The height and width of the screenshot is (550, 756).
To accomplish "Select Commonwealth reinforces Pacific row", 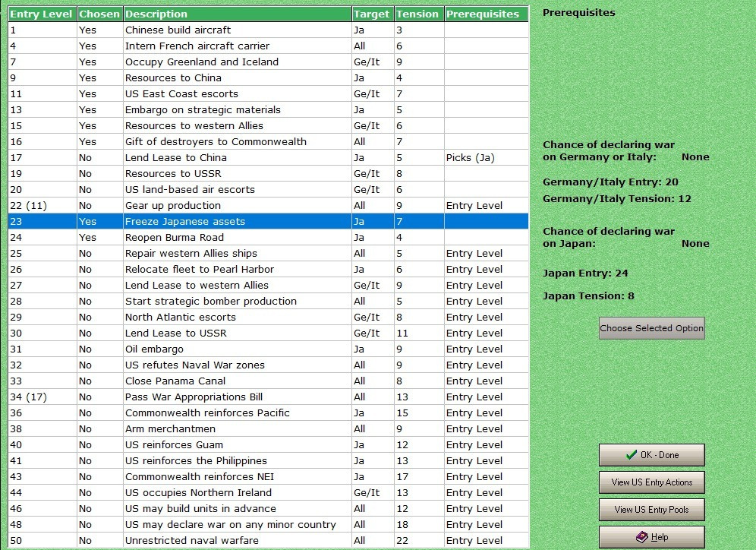I will [x=268, y=412].
